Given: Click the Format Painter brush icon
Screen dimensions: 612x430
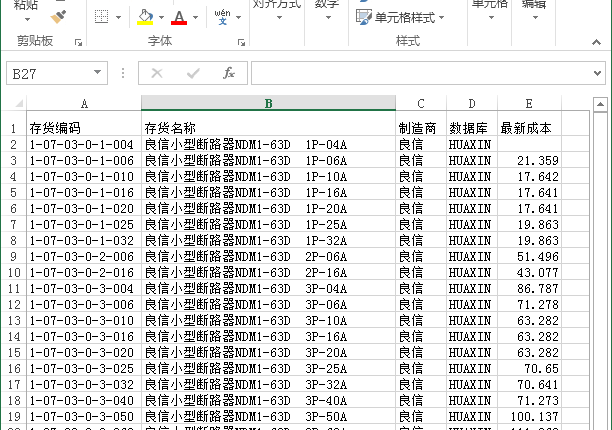Looking at the screenshot, I should click(x=59, y=16).
